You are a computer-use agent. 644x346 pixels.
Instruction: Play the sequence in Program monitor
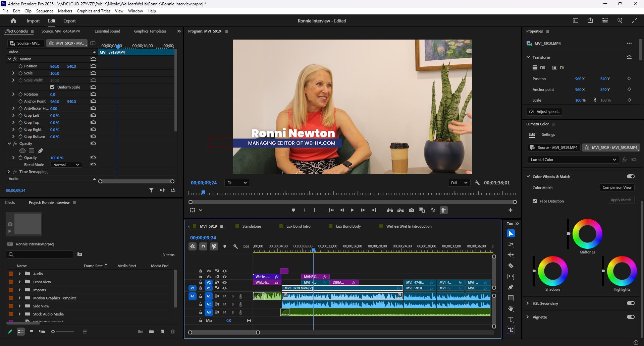coord(352,210)
